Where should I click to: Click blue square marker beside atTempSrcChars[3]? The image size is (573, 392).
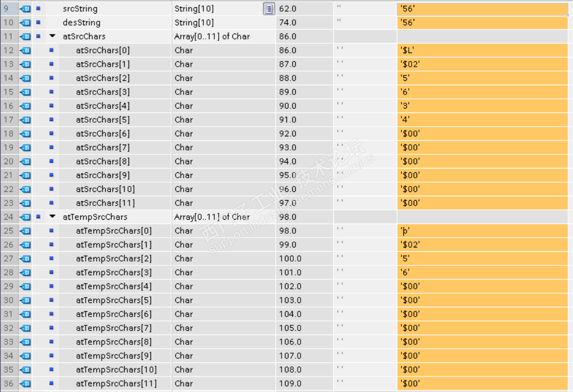pos(51,272)
